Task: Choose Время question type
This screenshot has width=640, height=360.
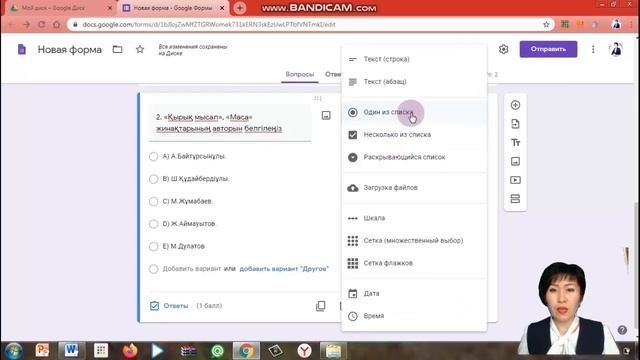Action: coord(414,316)
